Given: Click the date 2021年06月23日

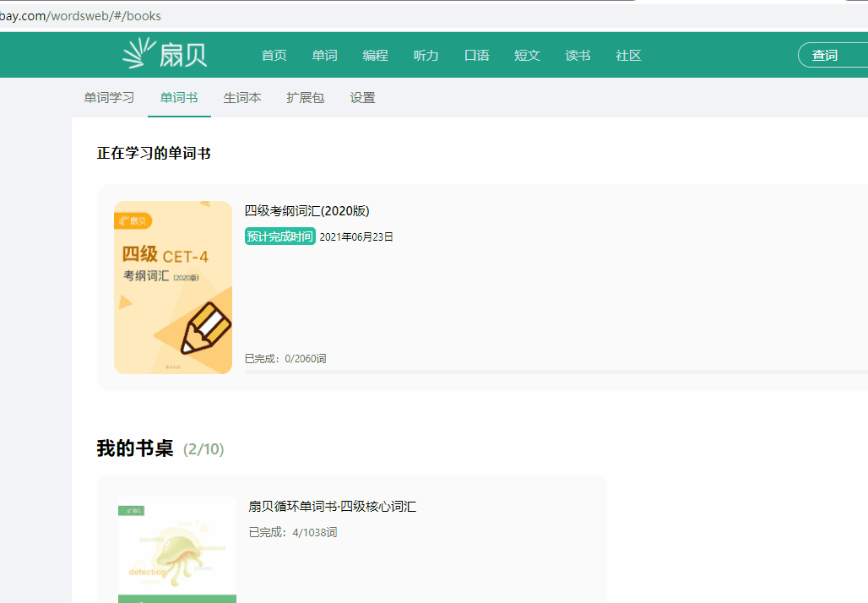Looking at the screenshot, I should (x=356, y=237).
